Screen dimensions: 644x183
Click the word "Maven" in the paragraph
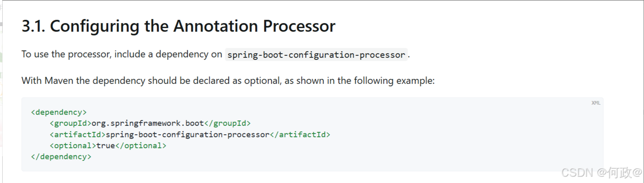59,81
